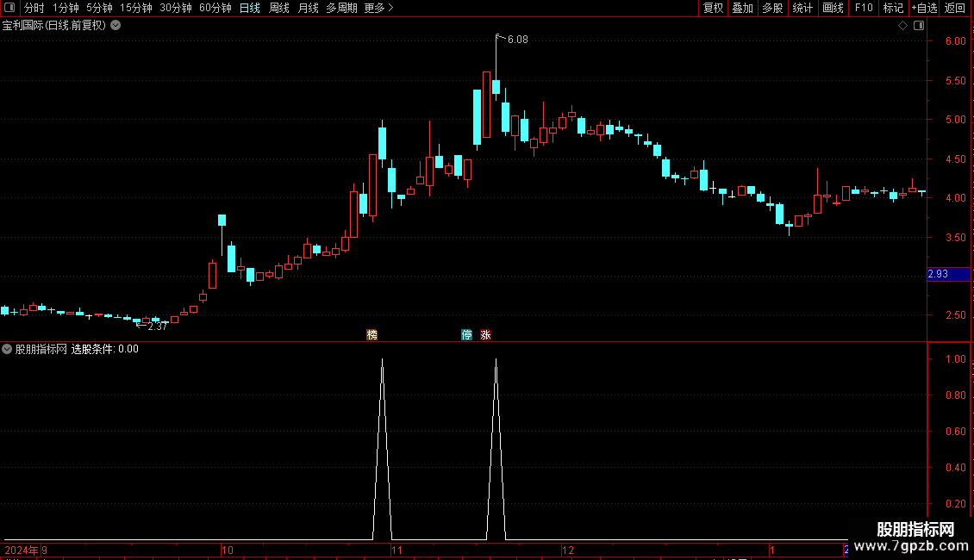The image size is (974, 560).
Task: Click the 6.08 high price label
Action: tap(517, 40)
